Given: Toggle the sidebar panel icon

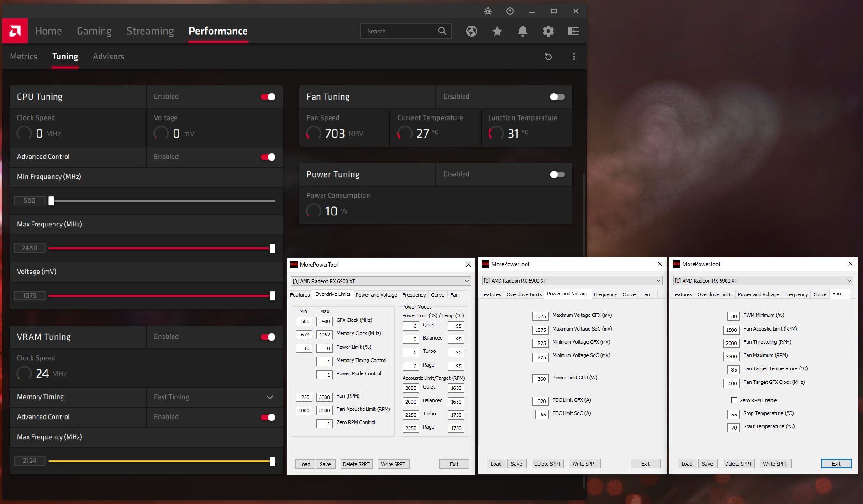Looking at the screenshot, I should (574, 31).
